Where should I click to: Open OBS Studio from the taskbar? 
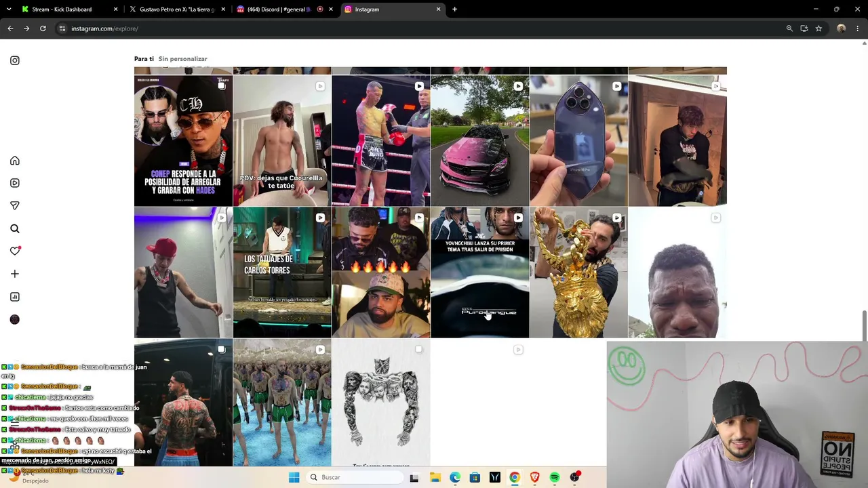coord(575,477)
